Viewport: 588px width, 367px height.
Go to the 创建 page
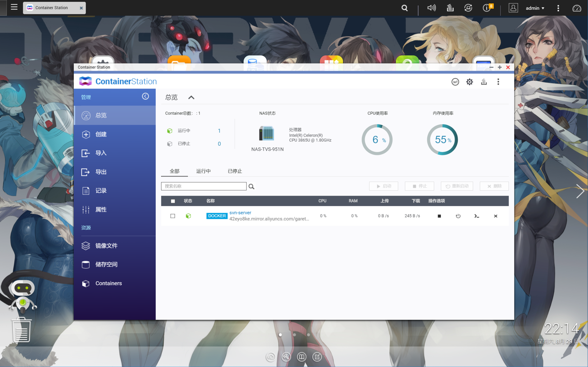click(x=101, y=134)
